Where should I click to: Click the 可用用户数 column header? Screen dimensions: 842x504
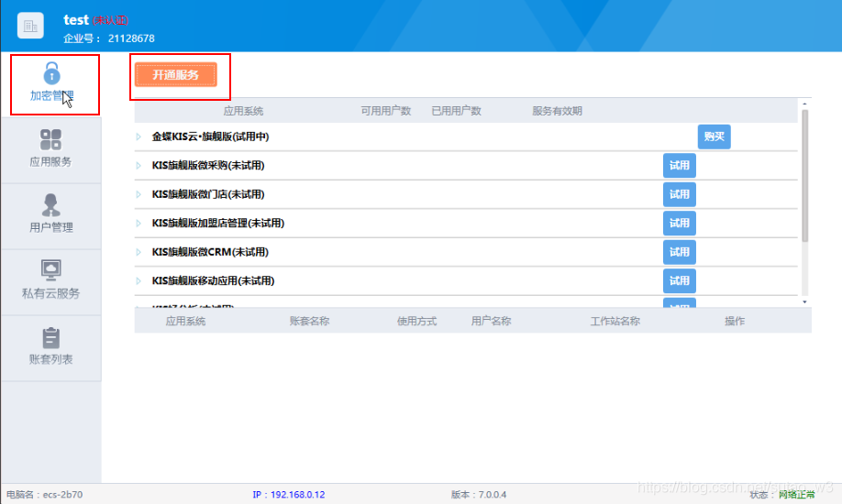tap(385, 111)
